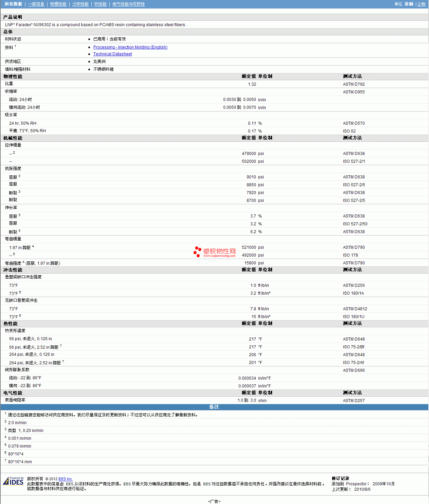Click footnote 2.0 in/min
429x504 pixels.
coord(17,423)
